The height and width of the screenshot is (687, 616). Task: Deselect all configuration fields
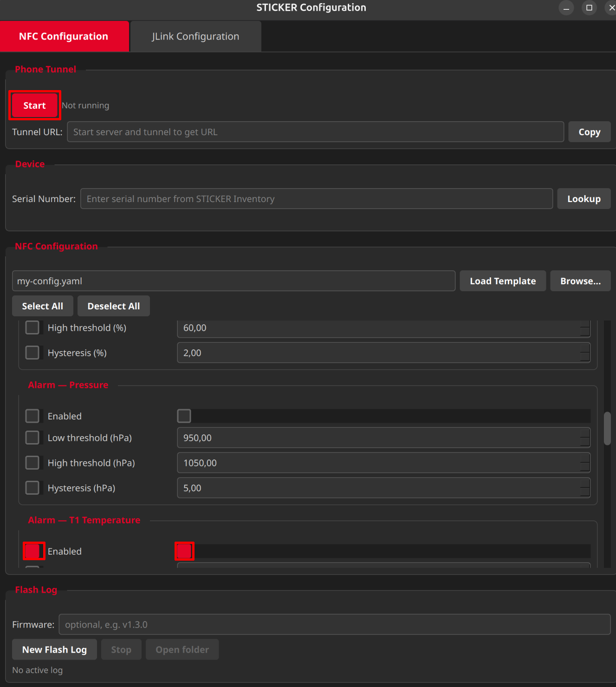114,306
